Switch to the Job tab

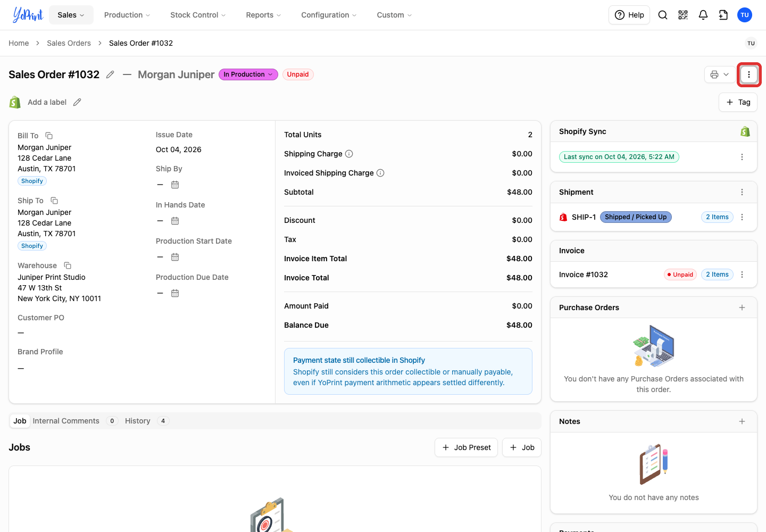(20, 421)
